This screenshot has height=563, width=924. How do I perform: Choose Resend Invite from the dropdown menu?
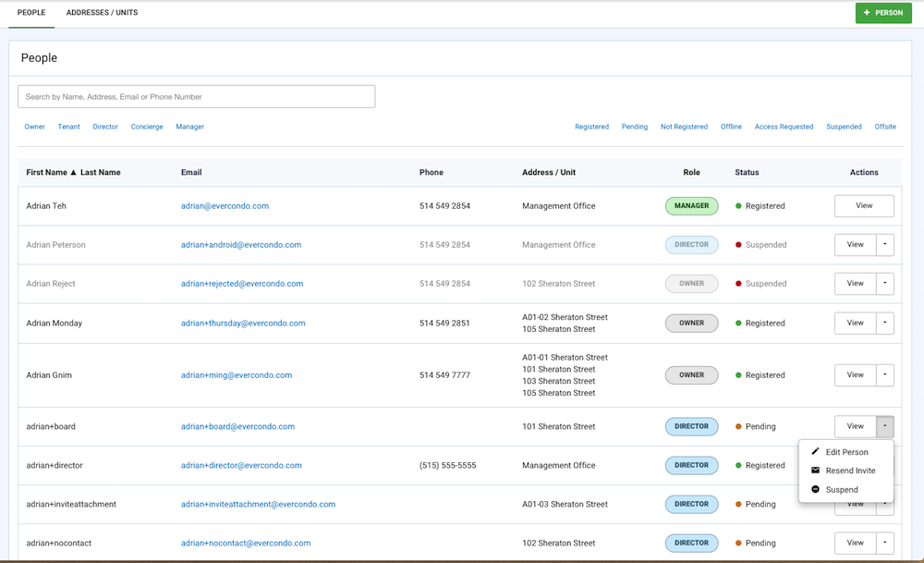846,471
